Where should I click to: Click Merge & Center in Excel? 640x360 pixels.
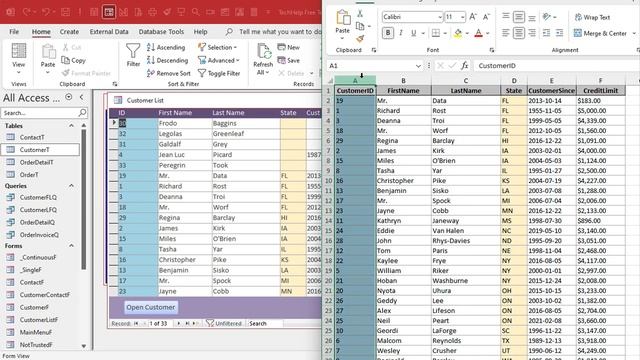pyautogui.click(x=600, y=33)
